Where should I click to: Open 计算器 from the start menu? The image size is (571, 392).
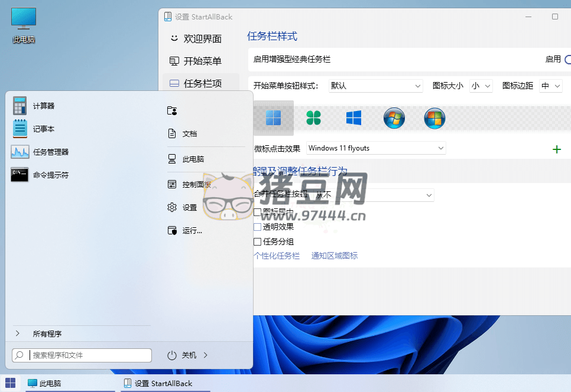(44, 105)
